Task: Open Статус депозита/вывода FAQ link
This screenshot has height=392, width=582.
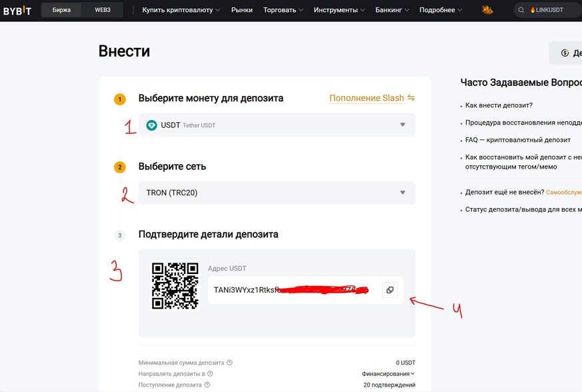Action: pyautogui.click(x=523, y=209)
